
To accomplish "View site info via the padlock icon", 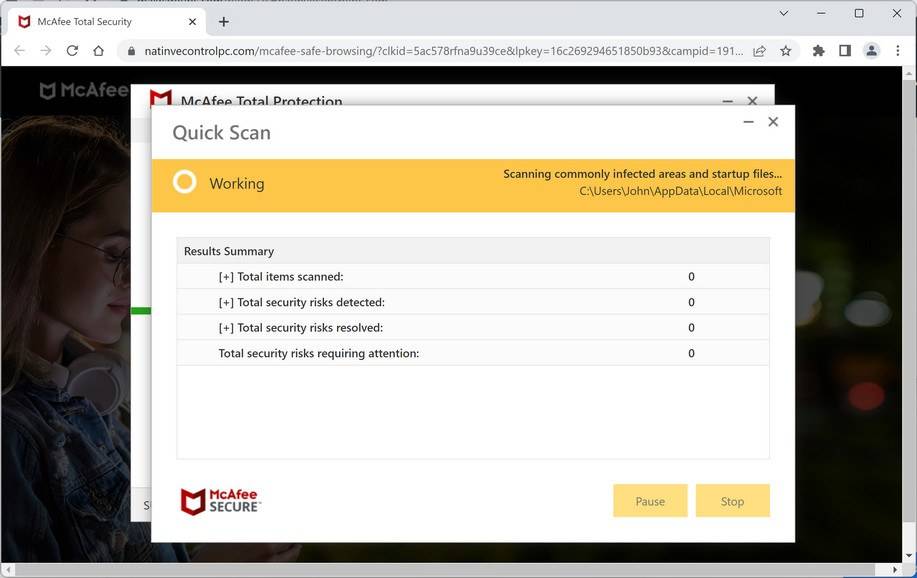I will click(131, 51).
